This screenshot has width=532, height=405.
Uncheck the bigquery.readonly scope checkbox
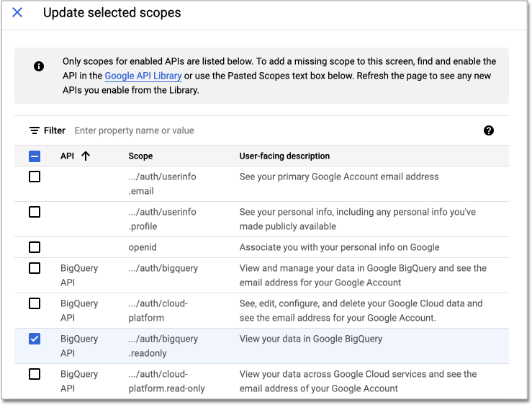[x=35, y=339]
